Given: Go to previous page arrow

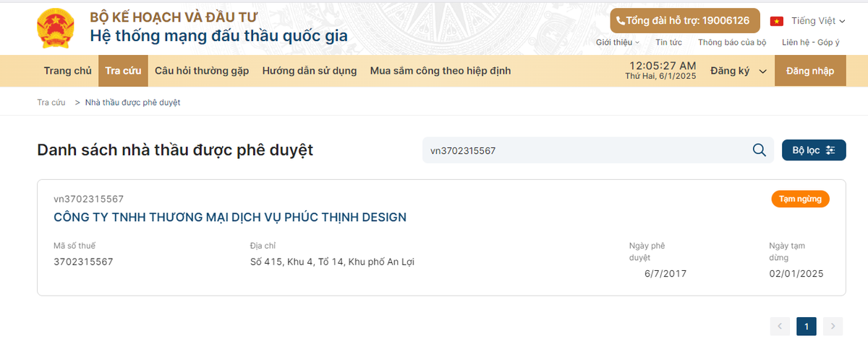Looking at the screenshot, I should click(780, 327).
